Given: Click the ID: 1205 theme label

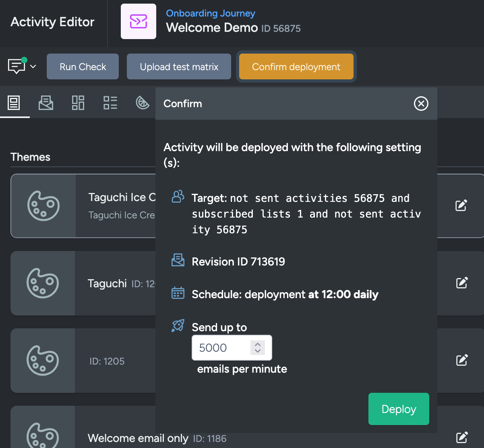Looking at the screenshot, I should point(107,361).
